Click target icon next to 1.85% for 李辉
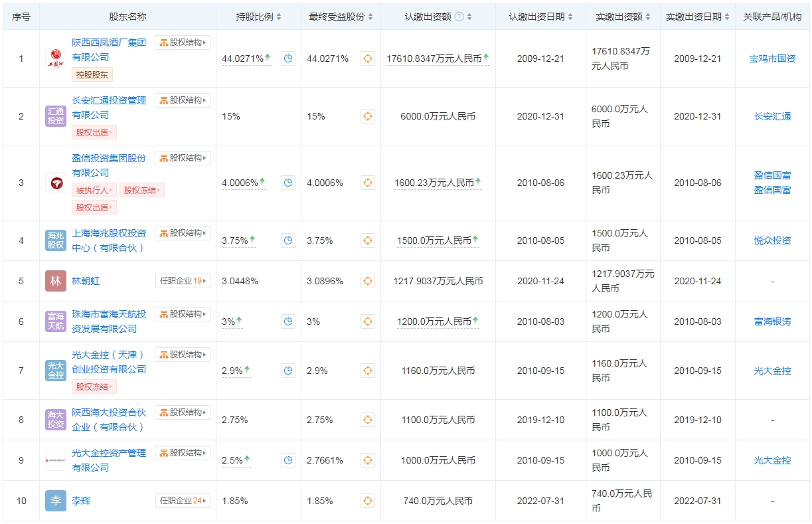 tap(368, 501)
